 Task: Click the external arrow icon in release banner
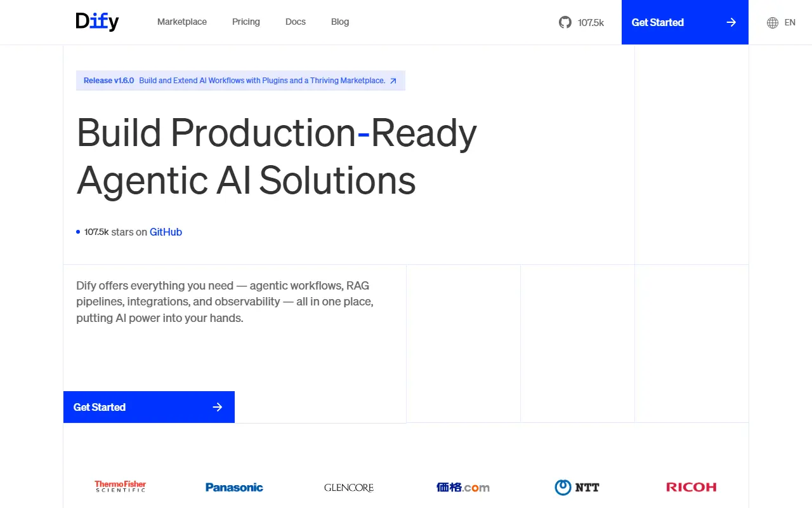(x=393, y=81)
